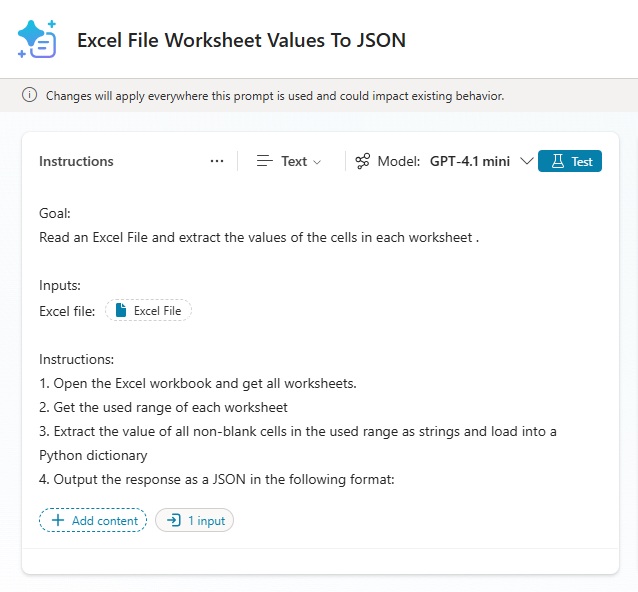Click the Instructions panel heading
The width and height of the screenshot is (638, 592).
[76, 161]
